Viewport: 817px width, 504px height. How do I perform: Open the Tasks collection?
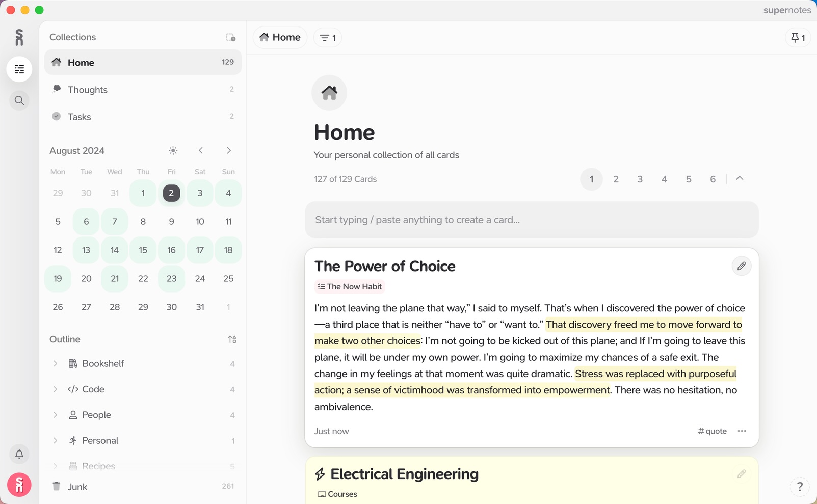[x=80, y=117]
